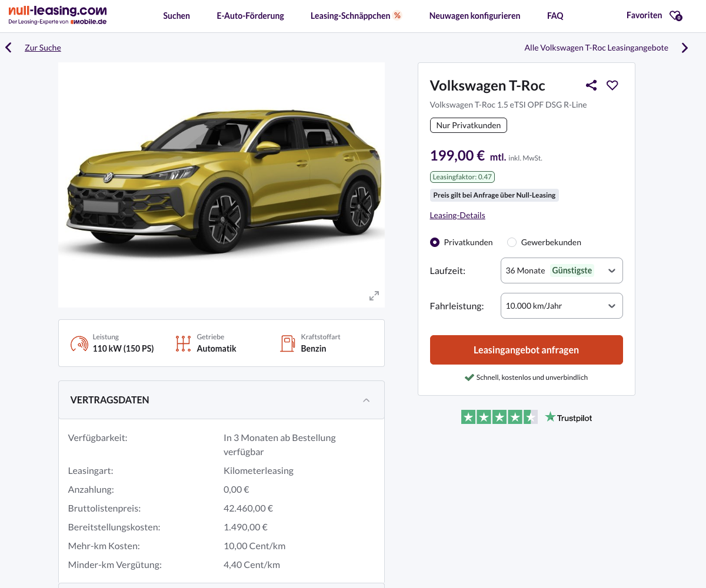
Task: Select the Privatkunden radio button
Action: pos(435,242)
